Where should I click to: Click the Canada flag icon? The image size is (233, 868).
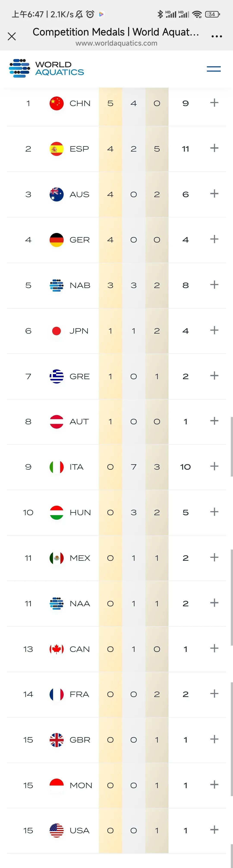(x=57, y=649)
